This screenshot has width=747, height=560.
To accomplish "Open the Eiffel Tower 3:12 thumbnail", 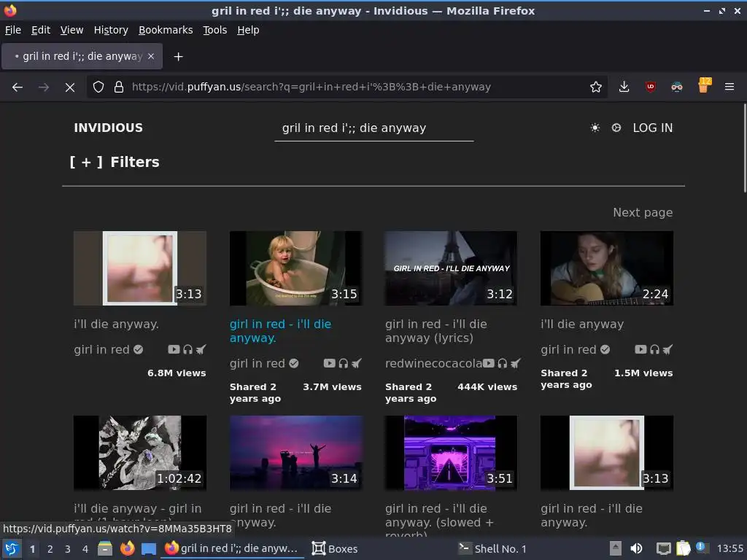I will pos(451,268).
